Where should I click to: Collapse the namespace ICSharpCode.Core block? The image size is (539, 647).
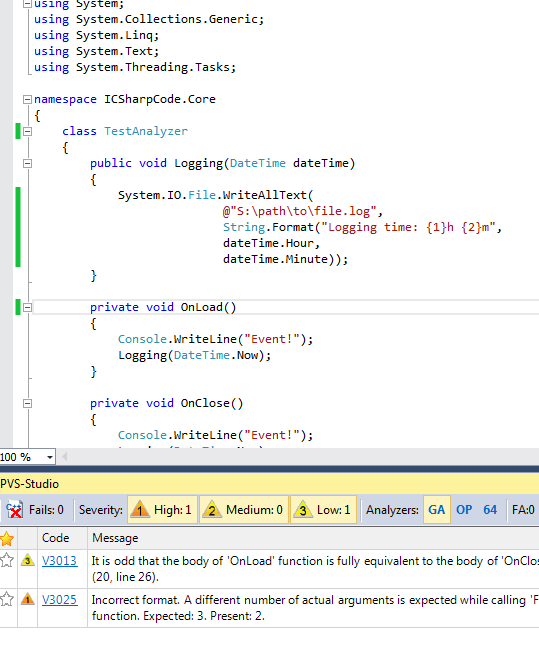(27, 99)
